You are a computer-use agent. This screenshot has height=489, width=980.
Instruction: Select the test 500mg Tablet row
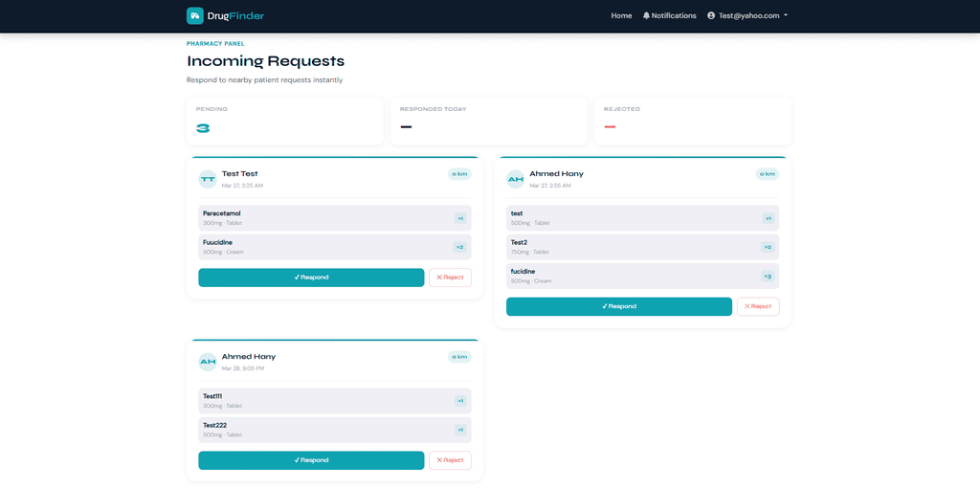pos(643,218)
